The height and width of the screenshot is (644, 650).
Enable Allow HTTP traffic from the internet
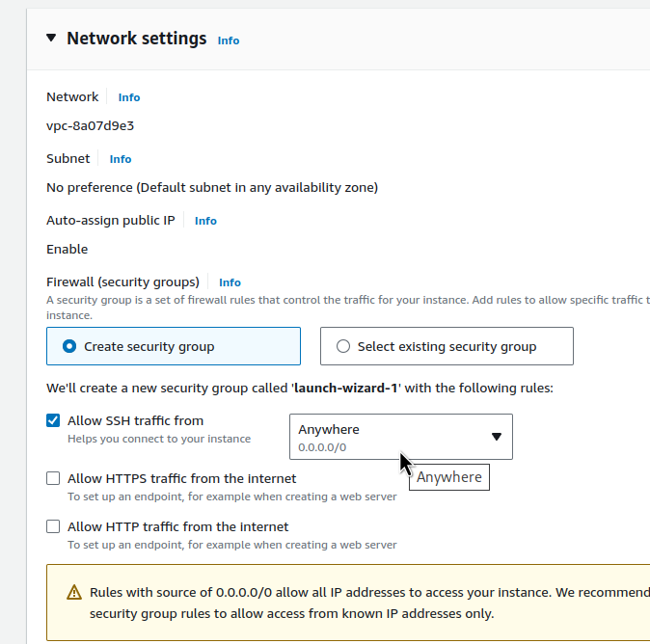(x=53, y=527)
